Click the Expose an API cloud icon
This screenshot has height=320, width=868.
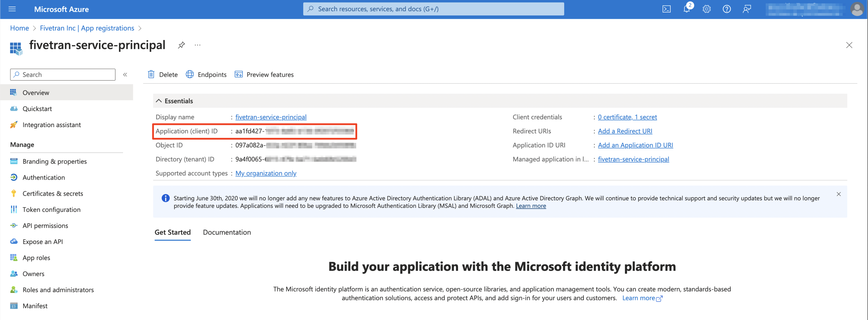[14, 242]
